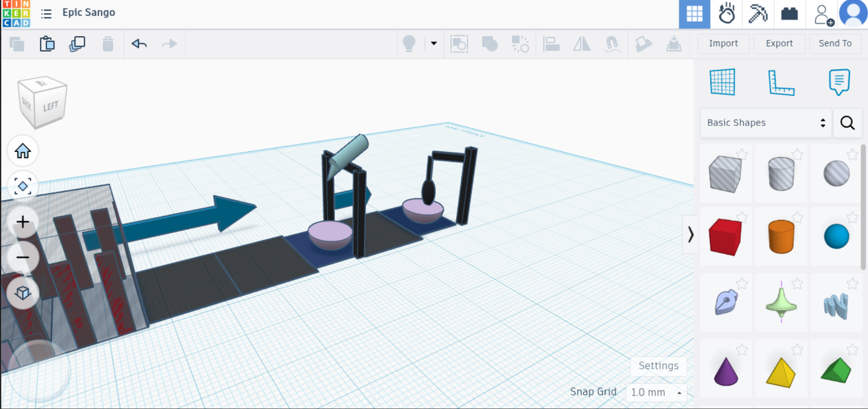
Task: Open the Blocks pickaxe mode
Action: click(758, 14)
